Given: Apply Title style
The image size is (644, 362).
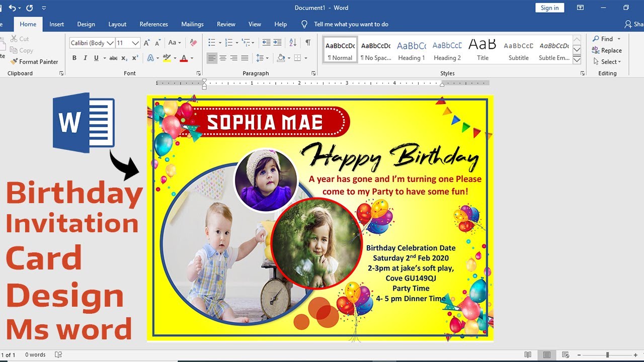Looking at the screenshot, I should point(483,50).
